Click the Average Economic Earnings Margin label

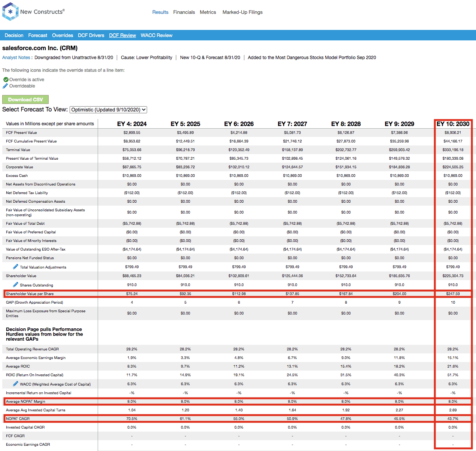[x=36, y=358]
